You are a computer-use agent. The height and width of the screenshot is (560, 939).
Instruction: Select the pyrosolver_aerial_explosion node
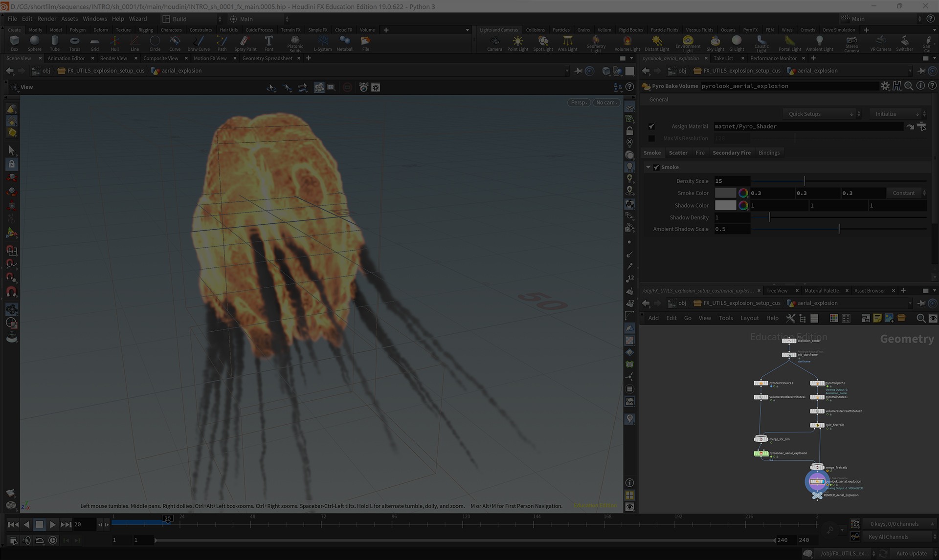tap(761, 453)
